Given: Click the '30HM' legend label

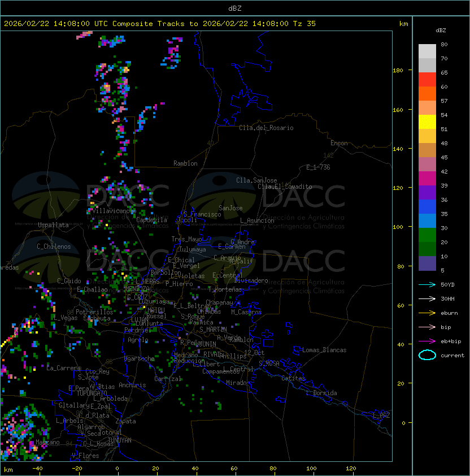Looking at the screenshot, I should (447, 298).
